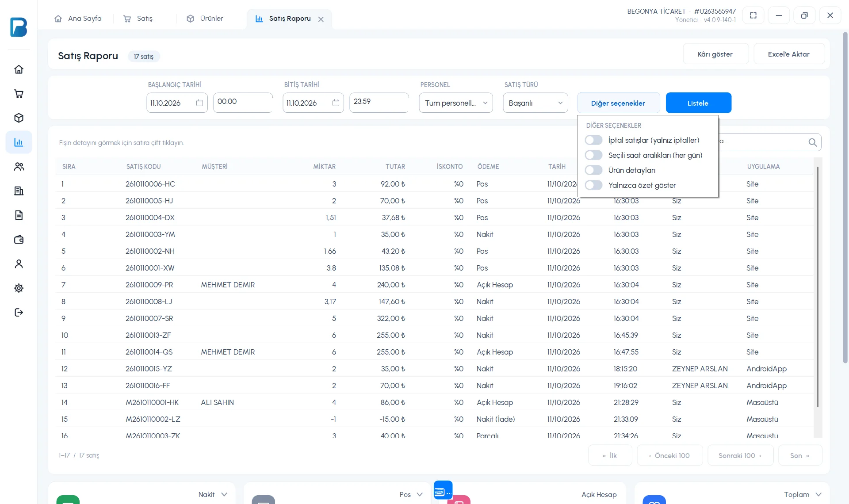Select the reports chart icon in the sidebar
This screenshot has width=849, height=504.
19,142
